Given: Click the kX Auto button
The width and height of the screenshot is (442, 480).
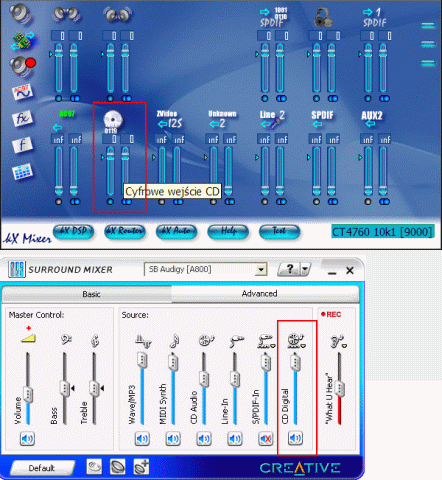Looking at the screenshot, I should point(176,231).
